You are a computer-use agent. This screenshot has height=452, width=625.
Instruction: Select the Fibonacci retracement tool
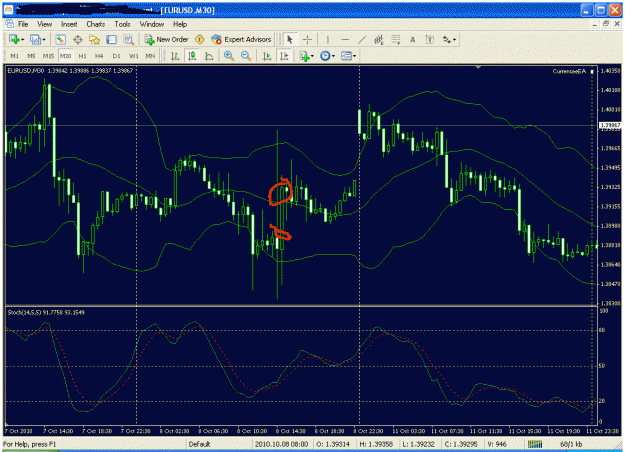[395, 39]
